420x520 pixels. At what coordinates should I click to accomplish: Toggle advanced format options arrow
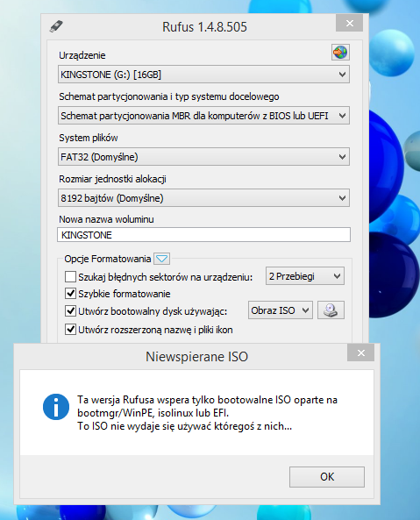[161, 259]
